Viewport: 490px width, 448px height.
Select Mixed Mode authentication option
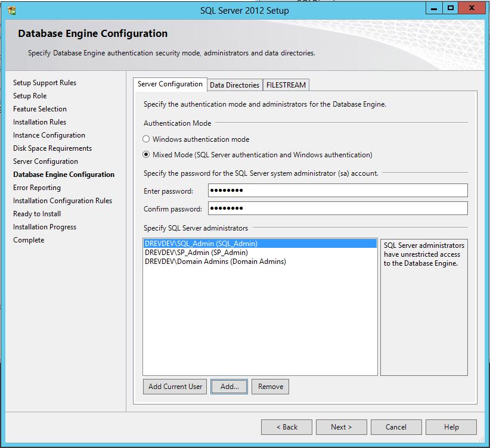257,155
